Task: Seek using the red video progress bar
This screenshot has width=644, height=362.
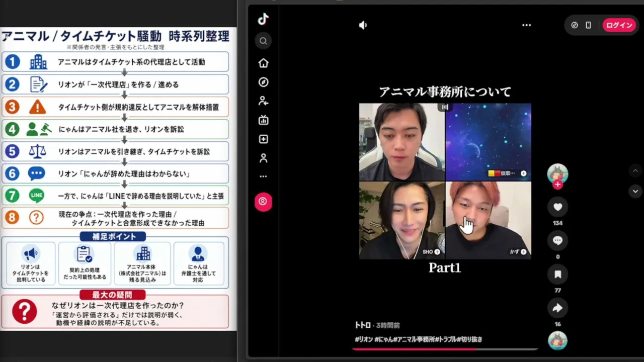Action: pos(445,348)
